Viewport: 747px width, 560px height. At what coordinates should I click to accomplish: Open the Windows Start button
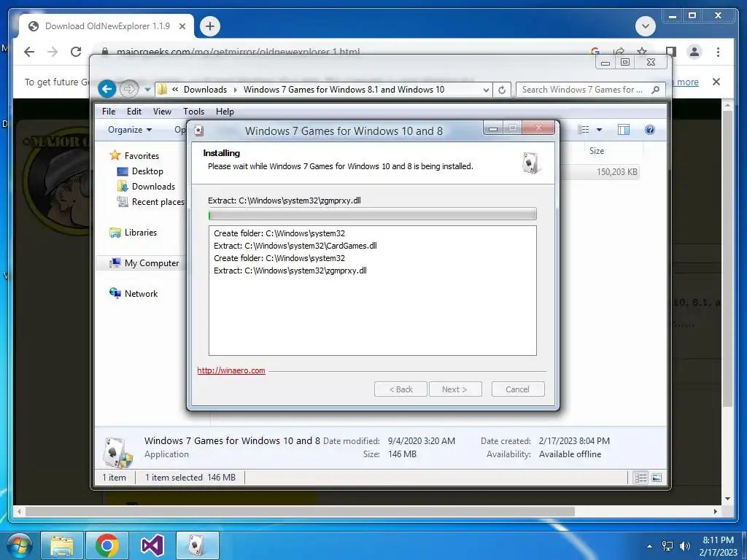(18, 545)
